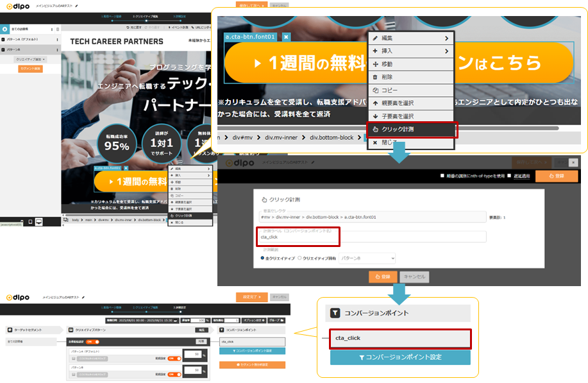Click 要素セレクタ input with #mv selector path

[x=373, y=217]
